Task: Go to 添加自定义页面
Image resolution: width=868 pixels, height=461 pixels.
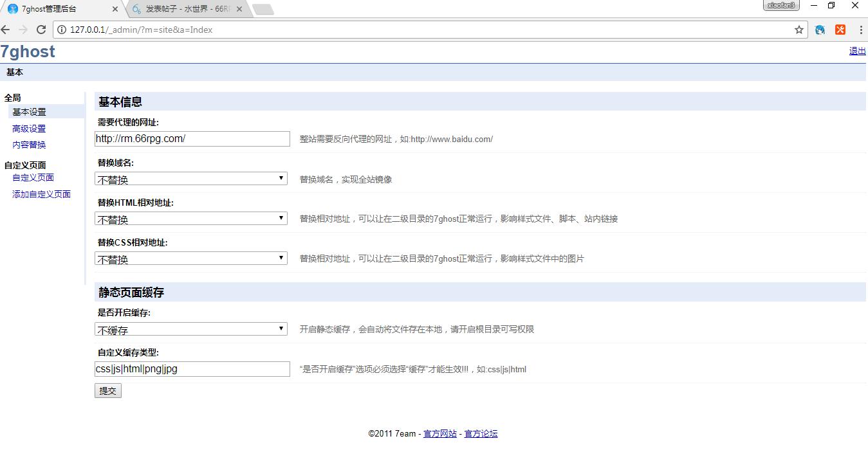Action: [42, 194]
